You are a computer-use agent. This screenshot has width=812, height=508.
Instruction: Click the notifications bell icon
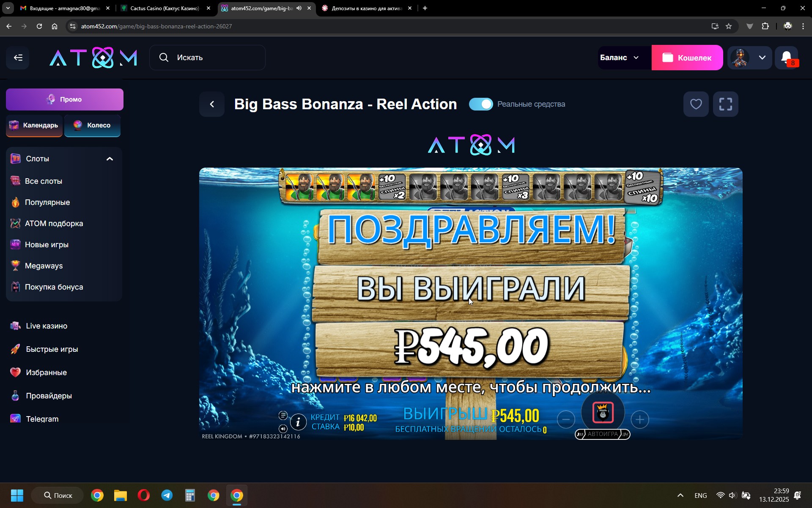coord(786,58)
